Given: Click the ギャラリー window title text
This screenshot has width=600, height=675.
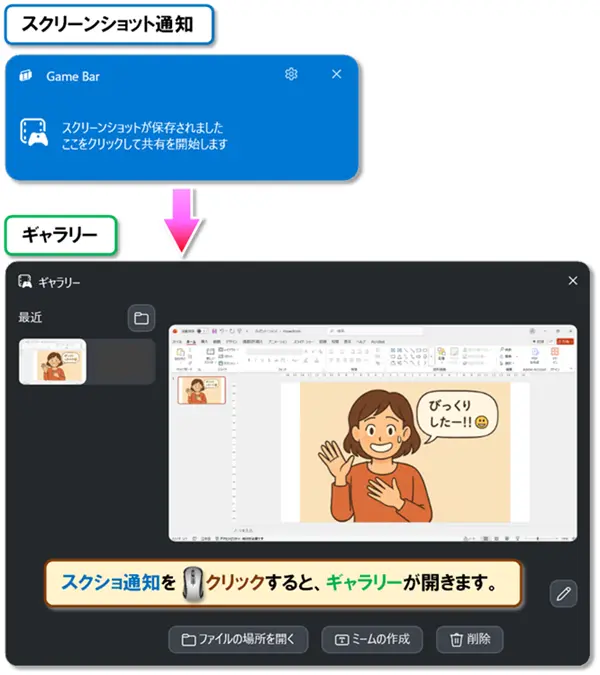Looking at the screenshot, I should (x=59, y=282).
